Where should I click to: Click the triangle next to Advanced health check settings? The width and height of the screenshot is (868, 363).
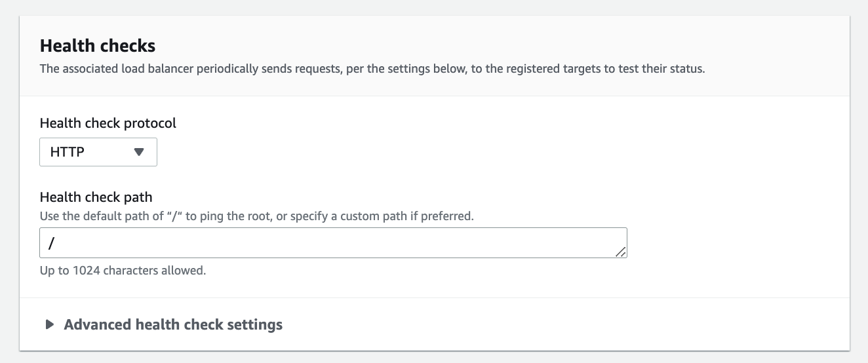click(49, 324)
